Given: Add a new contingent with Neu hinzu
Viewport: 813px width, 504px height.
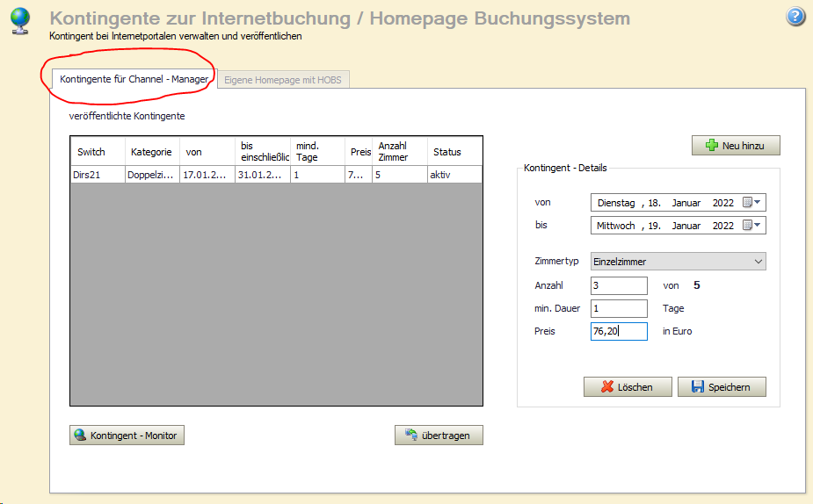Looking at the screenshot, I should [x=736, y=146].
